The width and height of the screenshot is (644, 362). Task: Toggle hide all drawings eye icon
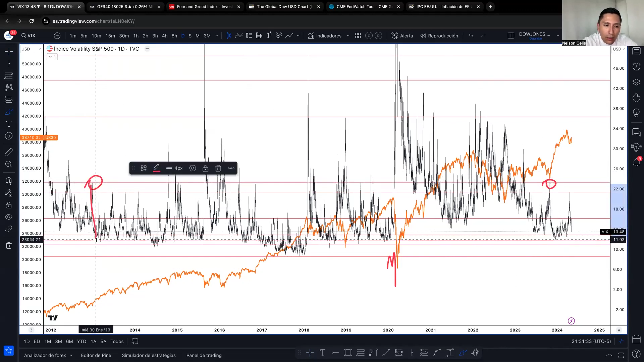(x=9, y=217)
